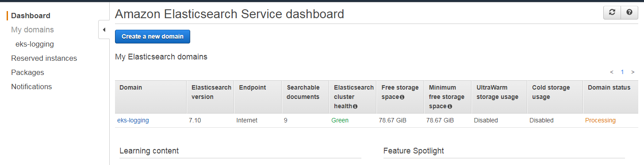
Task: Click info icon beside Minimum free storage space
Action: click(x=450, y=106)
